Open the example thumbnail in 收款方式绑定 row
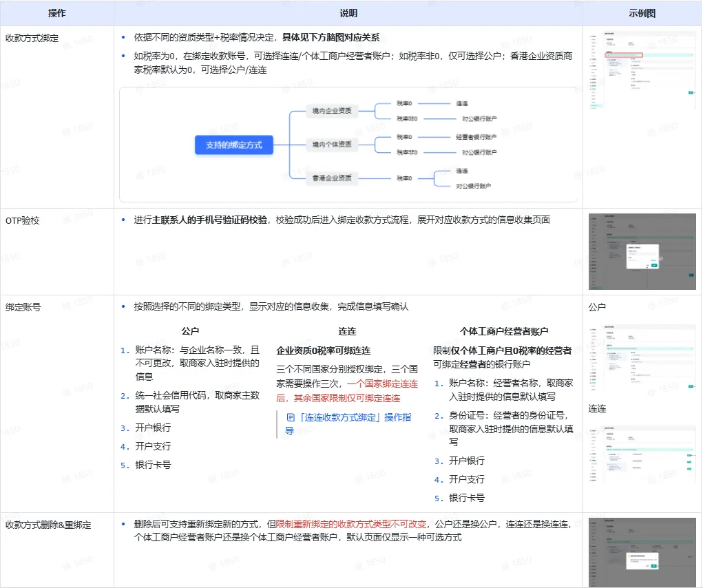The height and width of the screenshot is (588, 703). 642,70
